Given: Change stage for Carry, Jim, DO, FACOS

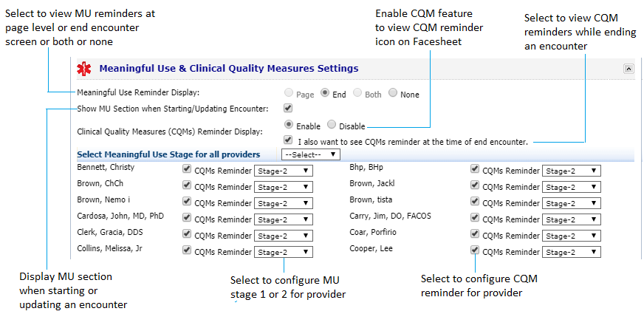Looking at the screenshot, I should (x=572, y=219).
